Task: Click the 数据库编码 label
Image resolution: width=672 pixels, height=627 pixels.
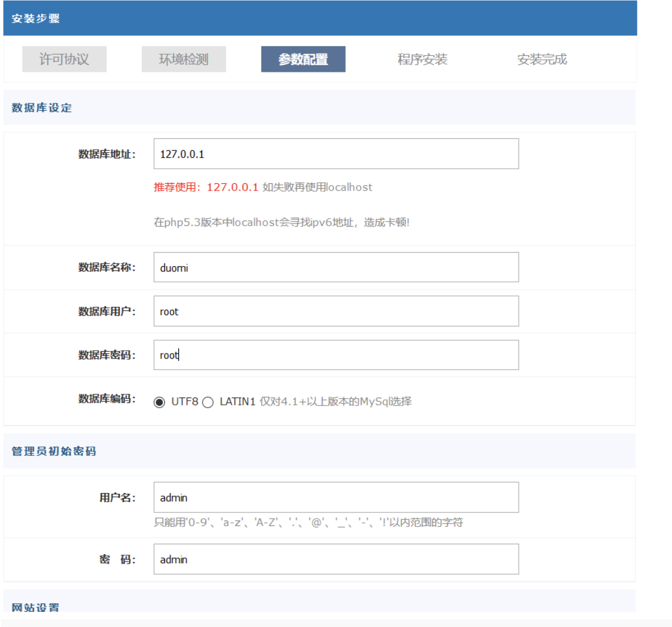Action: point(107,399)
